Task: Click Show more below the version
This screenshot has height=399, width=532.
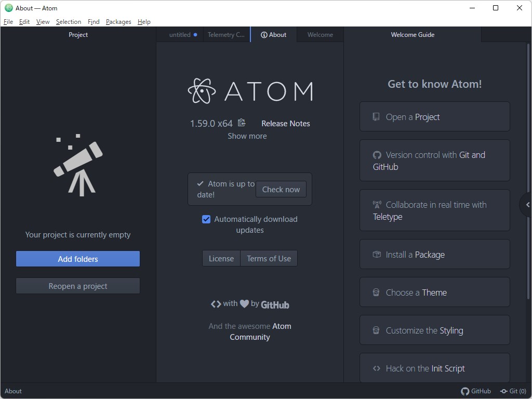Action: point(247,136)
